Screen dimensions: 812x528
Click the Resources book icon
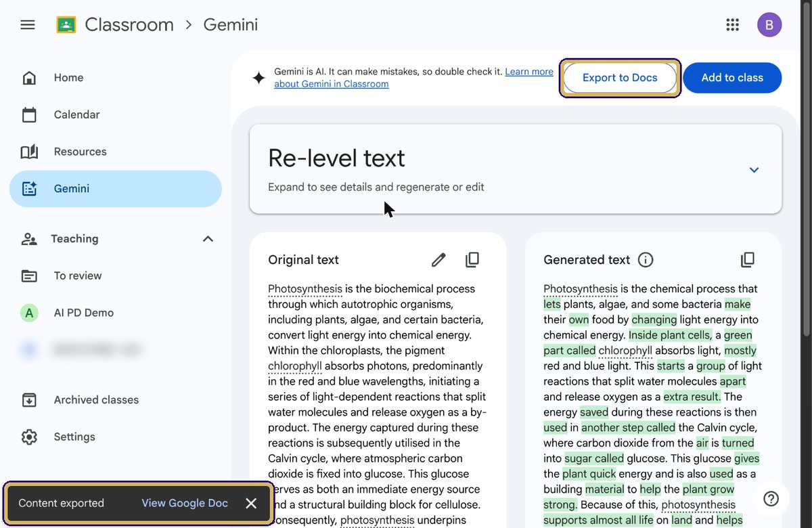pyautogui.click(x=29, y=152)
